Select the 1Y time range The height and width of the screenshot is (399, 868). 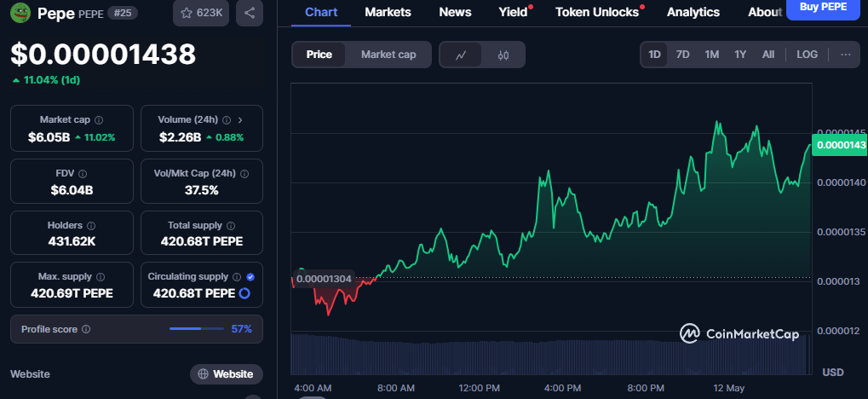coord(740,55)
